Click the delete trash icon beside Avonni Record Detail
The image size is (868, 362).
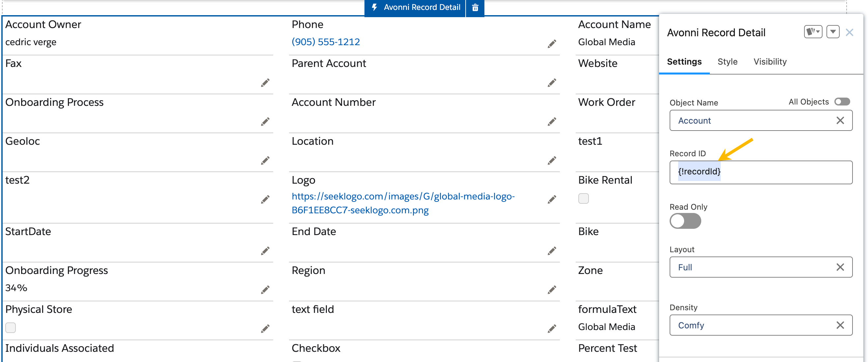475,7
